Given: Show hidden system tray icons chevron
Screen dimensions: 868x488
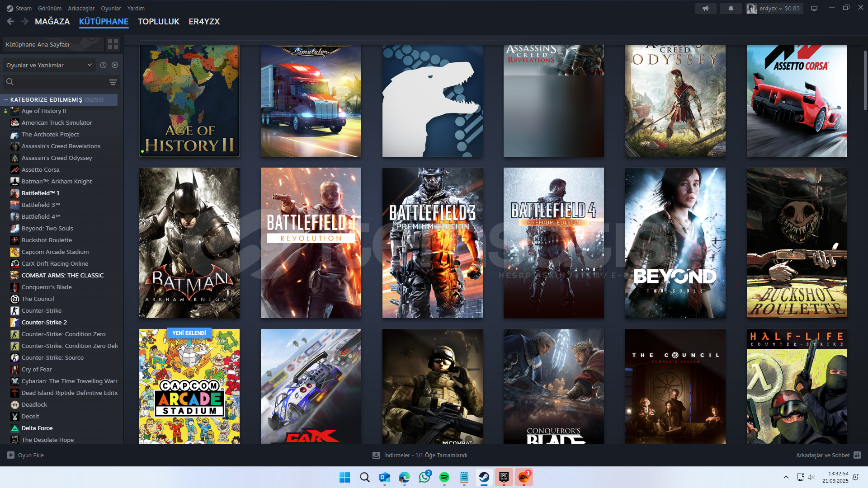Looking at the screenshot, I should (x=786, y=477).
